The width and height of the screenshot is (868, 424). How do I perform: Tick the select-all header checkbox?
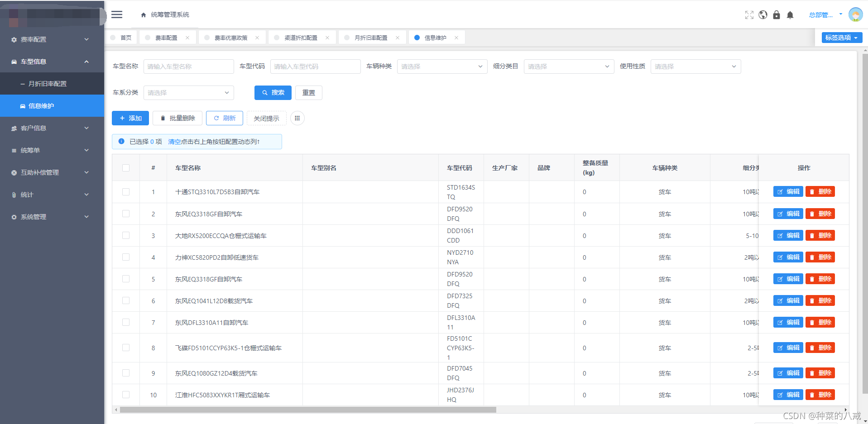126,168
